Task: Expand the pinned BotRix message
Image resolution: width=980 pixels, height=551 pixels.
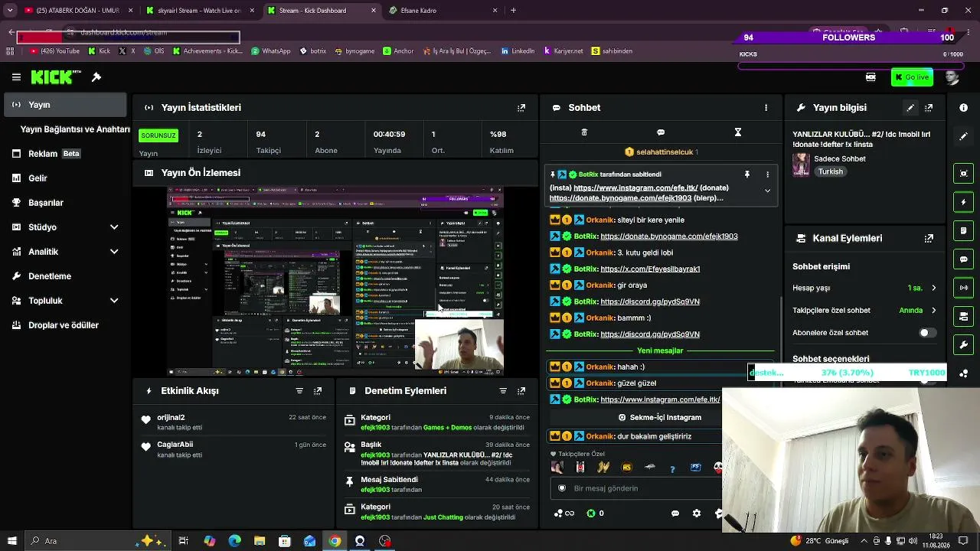Action: click(767, 191)
